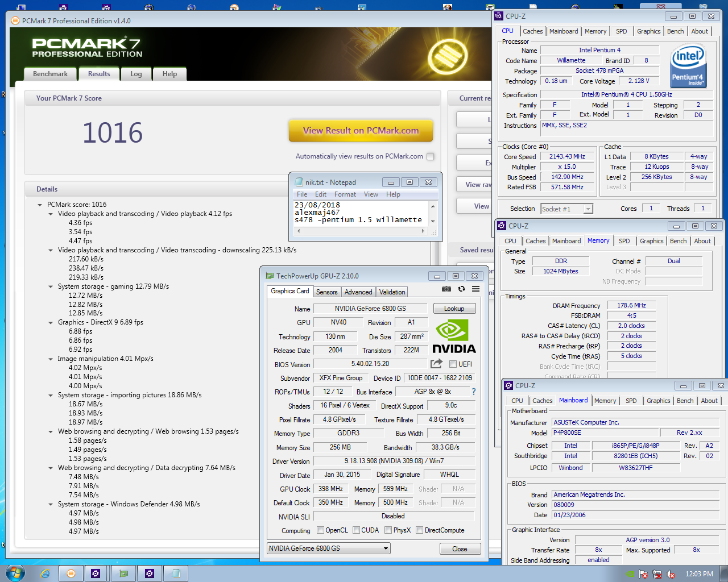This screenshot has height=582, width=728.
Task: Open the Action Center flag in tray
Action: pos(644,574)
